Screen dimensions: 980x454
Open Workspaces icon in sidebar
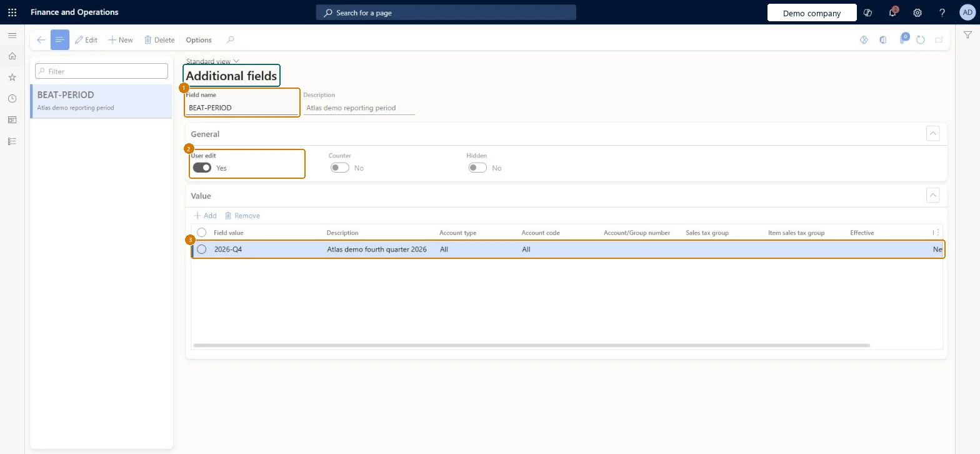tap(12, 120)
